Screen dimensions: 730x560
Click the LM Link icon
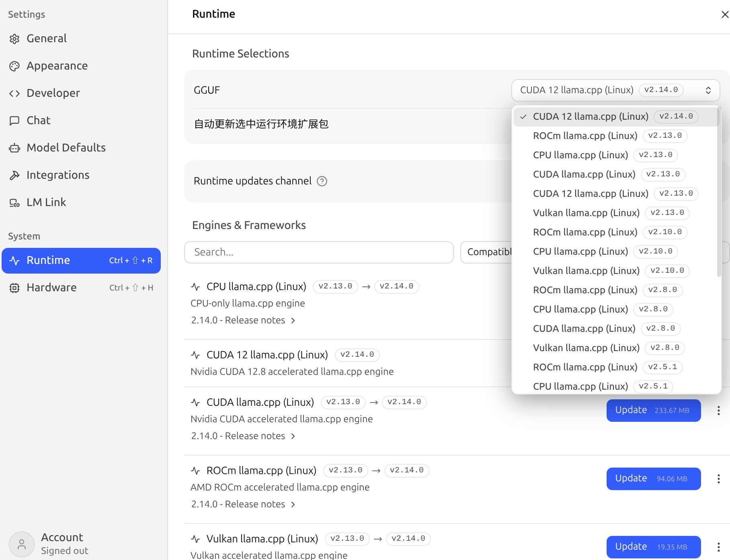14,202
